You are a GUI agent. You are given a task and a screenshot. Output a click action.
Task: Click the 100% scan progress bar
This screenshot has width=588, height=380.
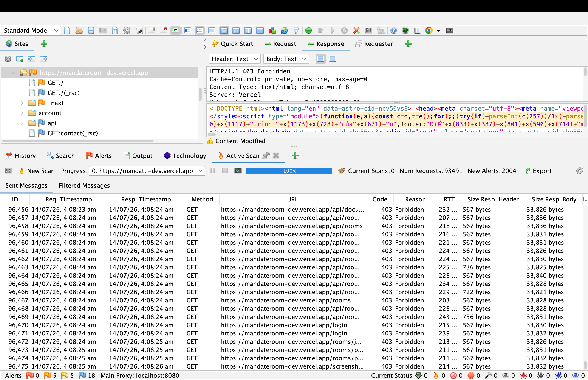289,171
